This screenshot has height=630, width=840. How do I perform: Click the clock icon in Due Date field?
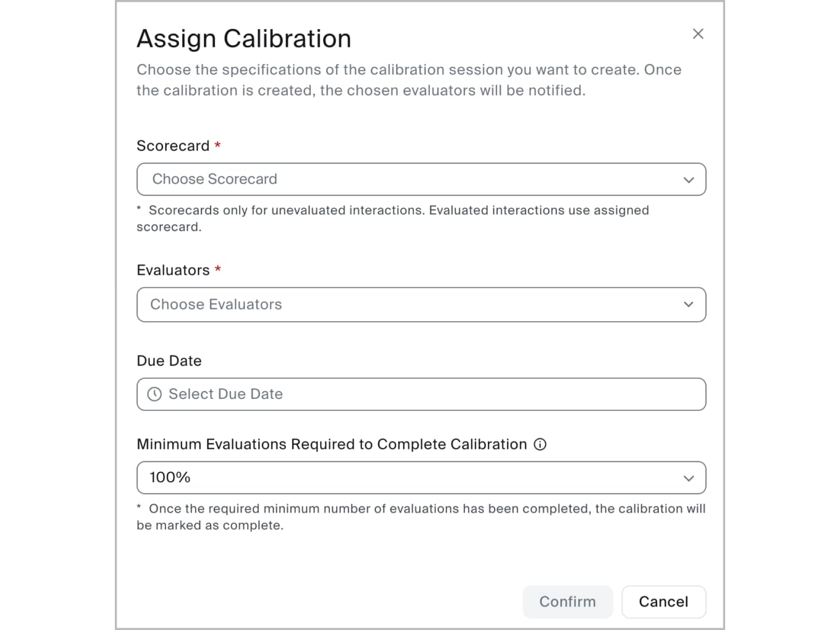pyautogui.click(x=154, y=394)
